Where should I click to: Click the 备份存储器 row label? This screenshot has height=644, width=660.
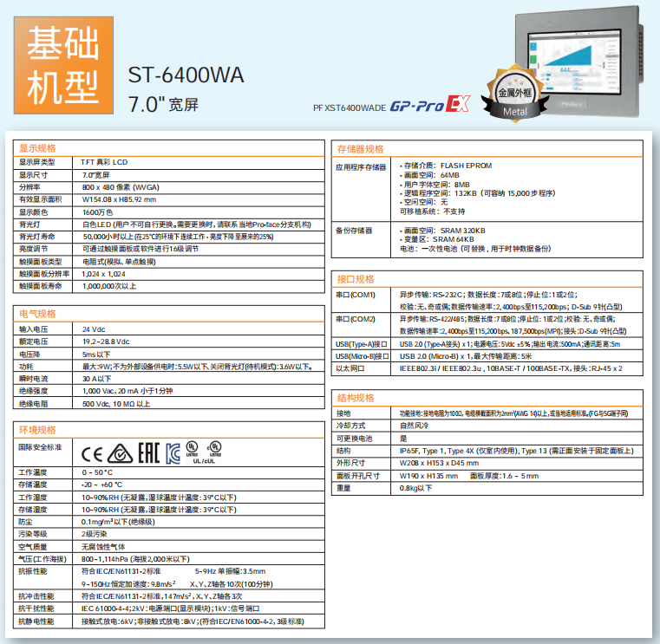click(354, 231)
